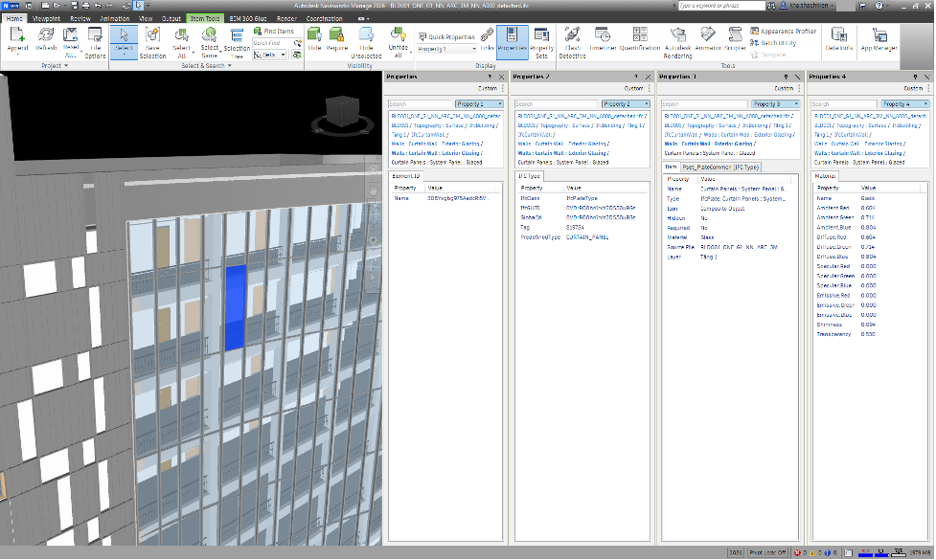936x560 pixels.
Task: Launch the TimeLiner tool
Action: coord(603,39)
